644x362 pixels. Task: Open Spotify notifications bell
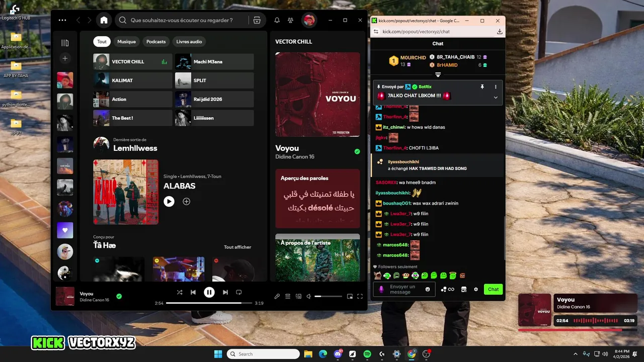coord(277,20)
